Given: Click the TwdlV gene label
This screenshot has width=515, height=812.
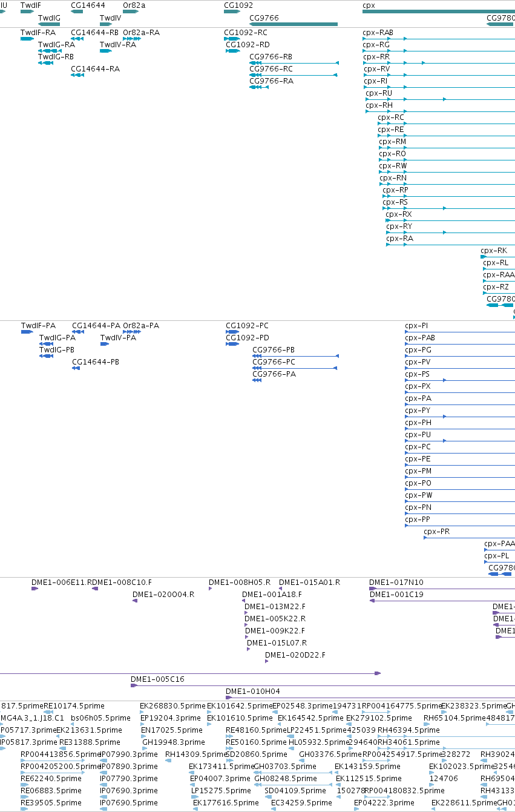Looking at the screenshot, I should coord(111,18).
